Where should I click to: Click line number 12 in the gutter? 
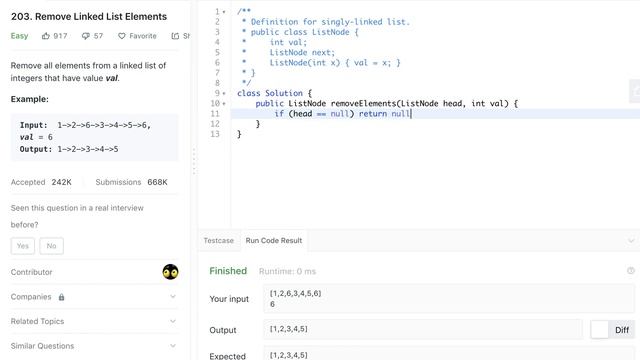point(215,124)
